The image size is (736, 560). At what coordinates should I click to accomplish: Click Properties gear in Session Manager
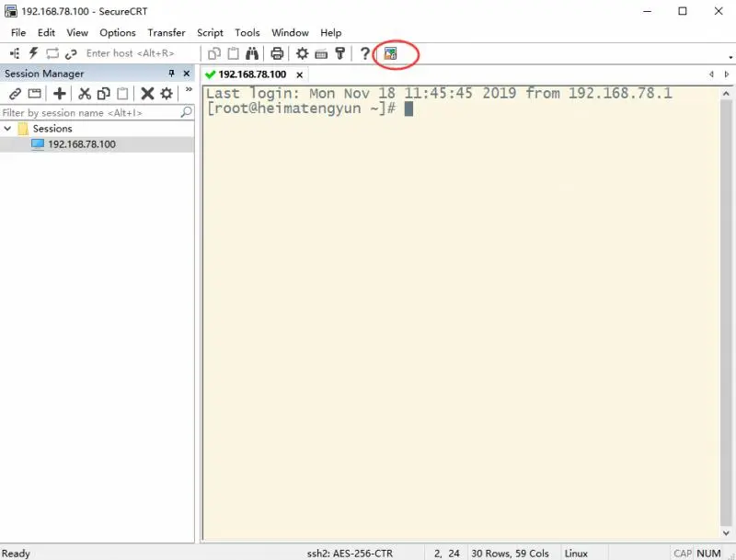coord(167,94)
